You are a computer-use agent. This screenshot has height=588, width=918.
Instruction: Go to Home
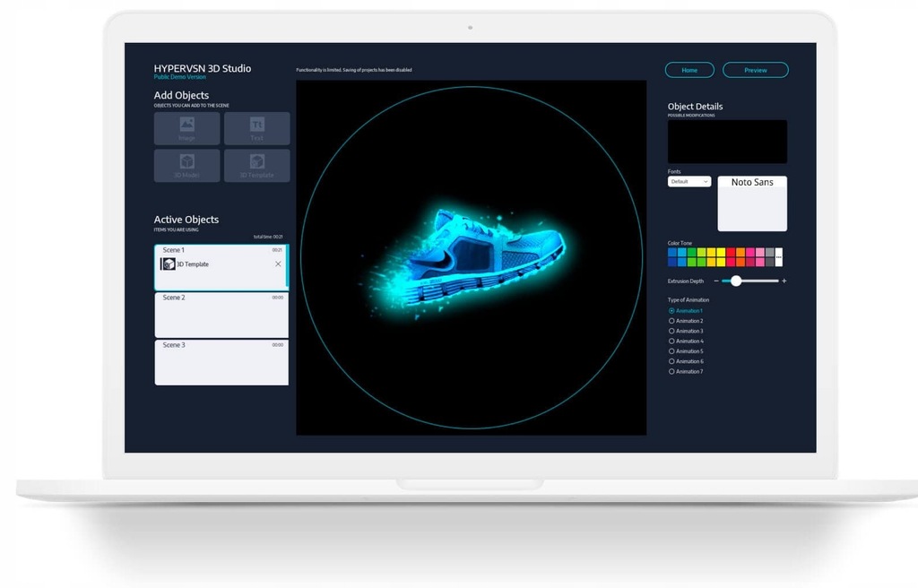[689, 70]
